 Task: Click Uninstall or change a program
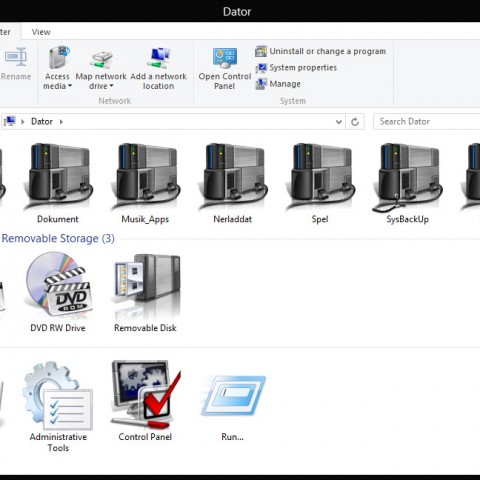click(321, 51)
